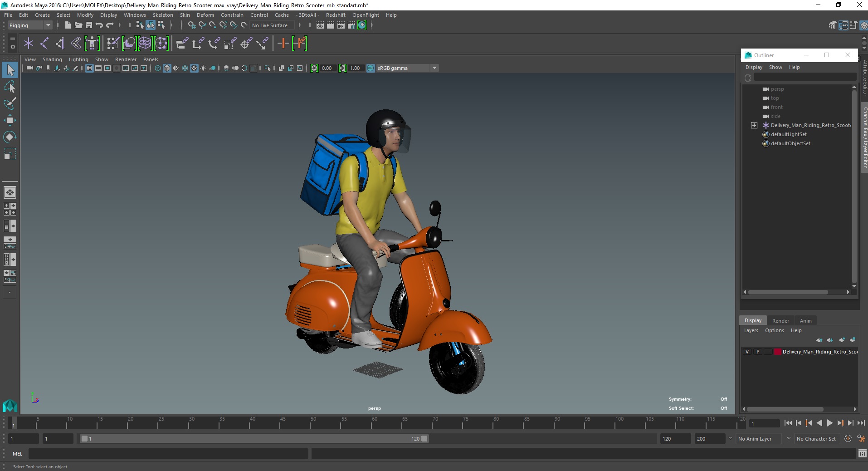Click the Redo arrow icon
Screen dimensions: 868x471
110,25
